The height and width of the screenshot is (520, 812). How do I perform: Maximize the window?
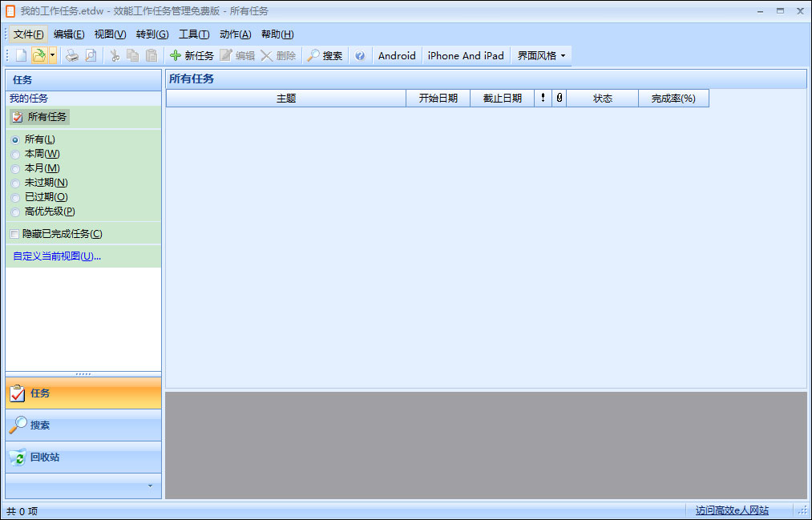point(780,11)
